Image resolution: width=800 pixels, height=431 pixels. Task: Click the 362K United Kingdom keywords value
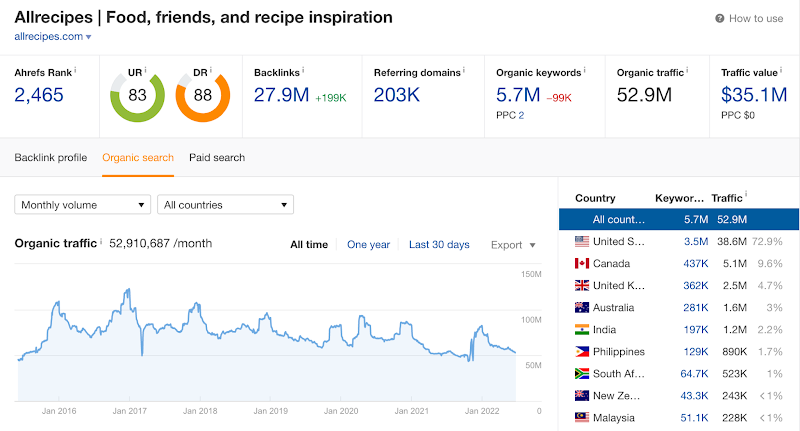click(x=695, y=285)
